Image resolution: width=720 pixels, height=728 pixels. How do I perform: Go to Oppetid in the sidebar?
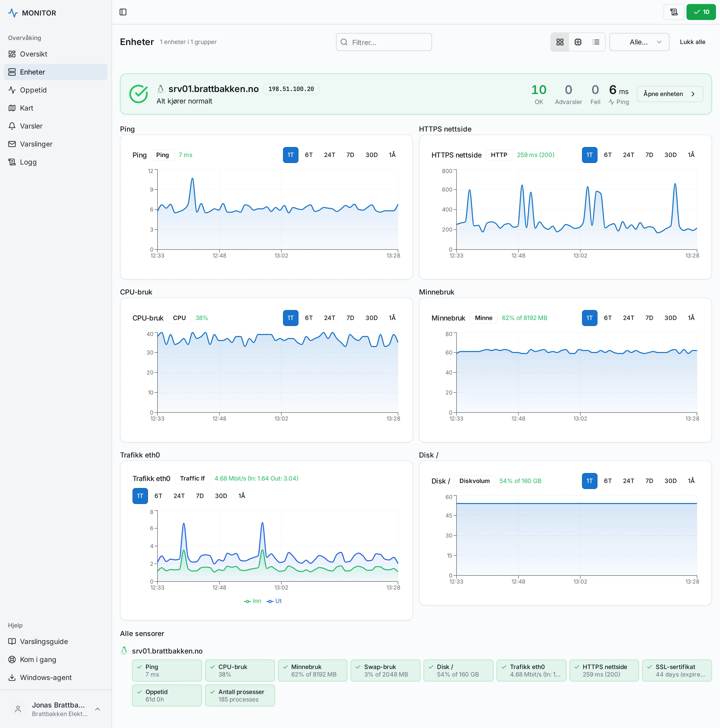(x=56, y=90)
